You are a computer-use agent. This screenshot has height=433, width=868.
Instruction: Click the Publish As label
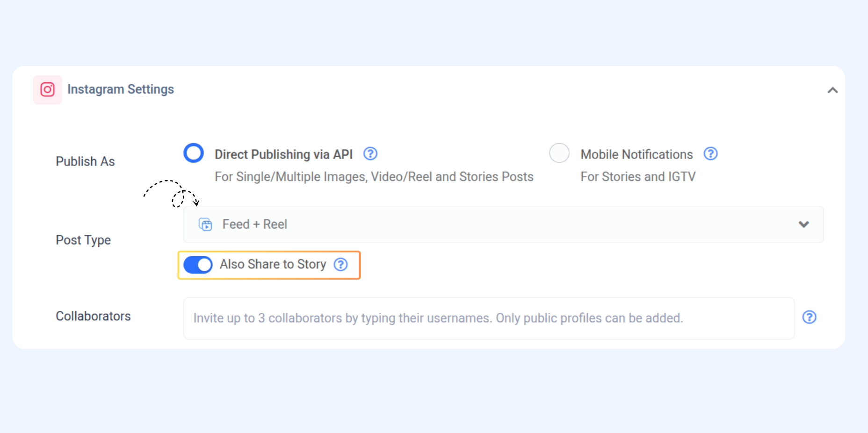click(x=85, y=161)
